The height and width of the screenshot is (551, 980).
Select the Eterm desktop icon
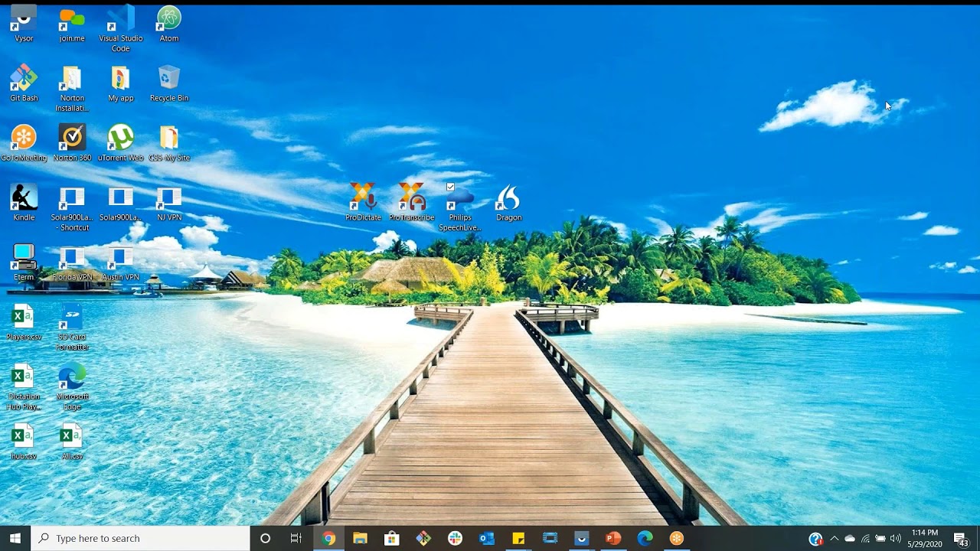(24, 263)
